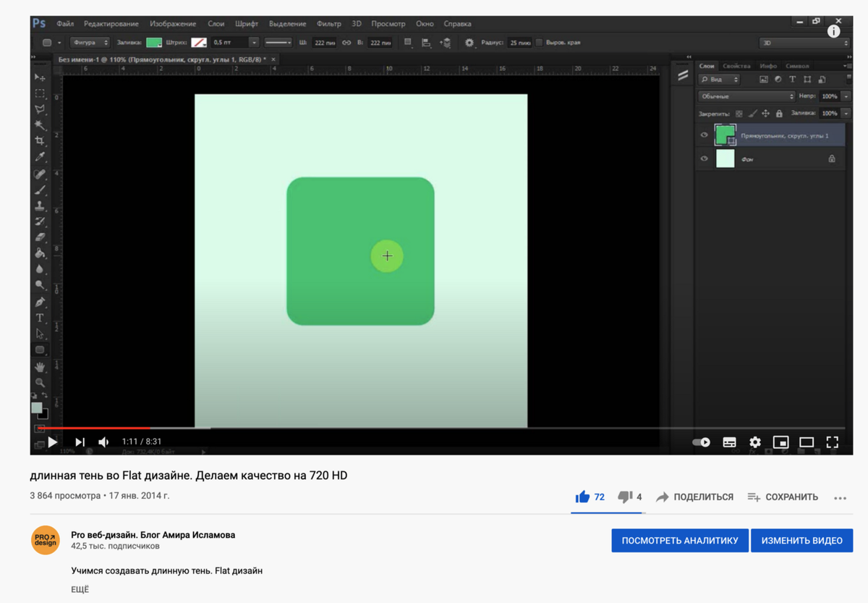Image resolution: width=868 pixels, height=603 pixels.
Task: Open the video info card icon
Action: tap(834, 31)
